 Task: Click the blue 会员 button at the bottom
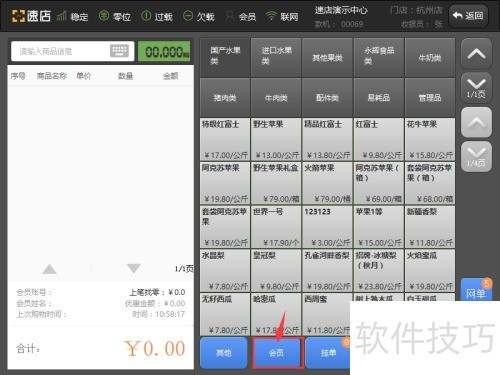point(276,353)
